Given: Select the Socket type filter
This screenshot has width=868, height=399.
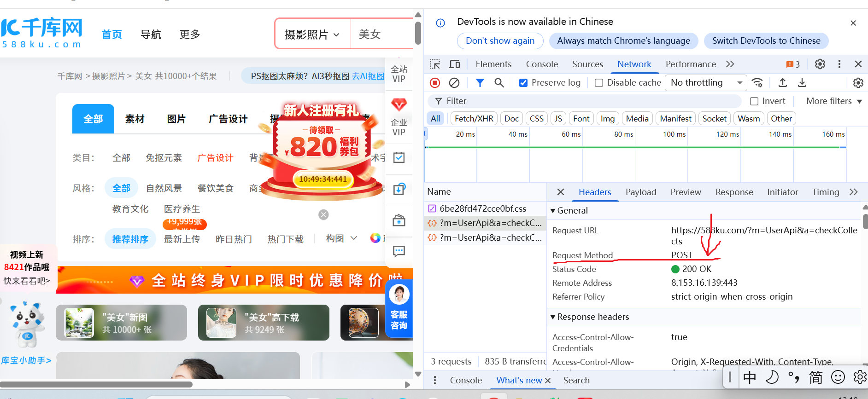Looking at the screenshot, I should [x=715, y=119].
